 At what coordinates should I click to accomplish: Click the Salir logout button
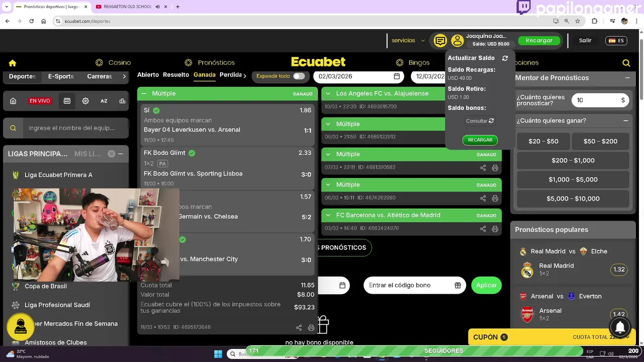pos(585,41)
